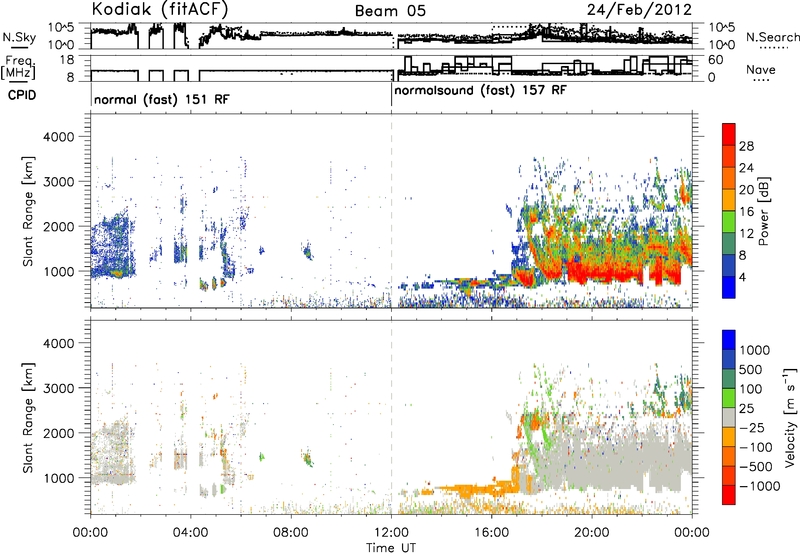Click the "16" label on Power colorbar

point(746,212)
